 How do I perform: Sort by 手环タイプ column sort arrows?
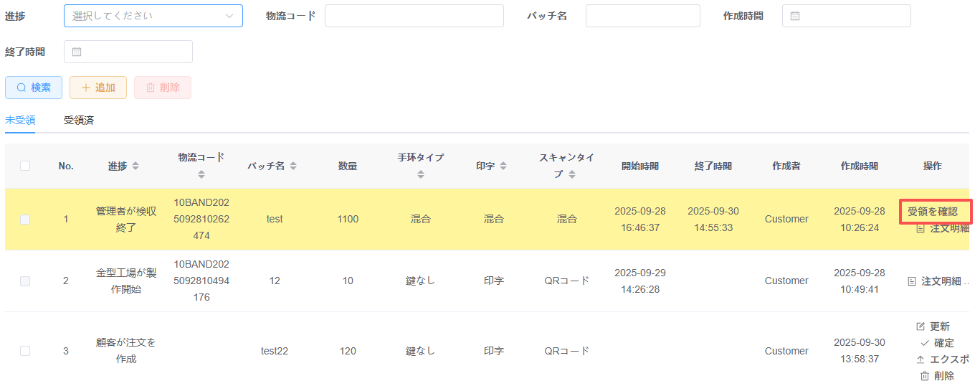[x=421, y=174]
